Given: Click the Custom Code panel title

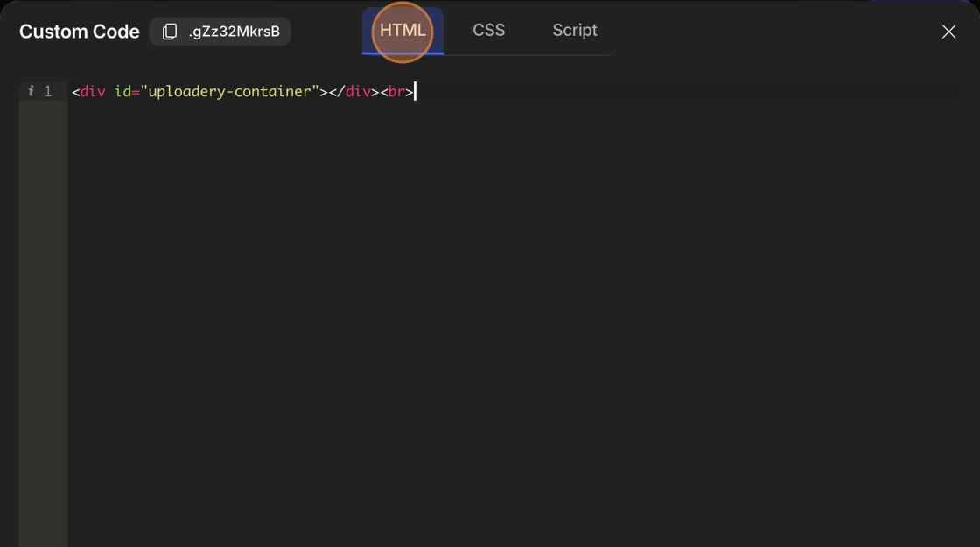Looking at the screenshot, I should 80,32.
